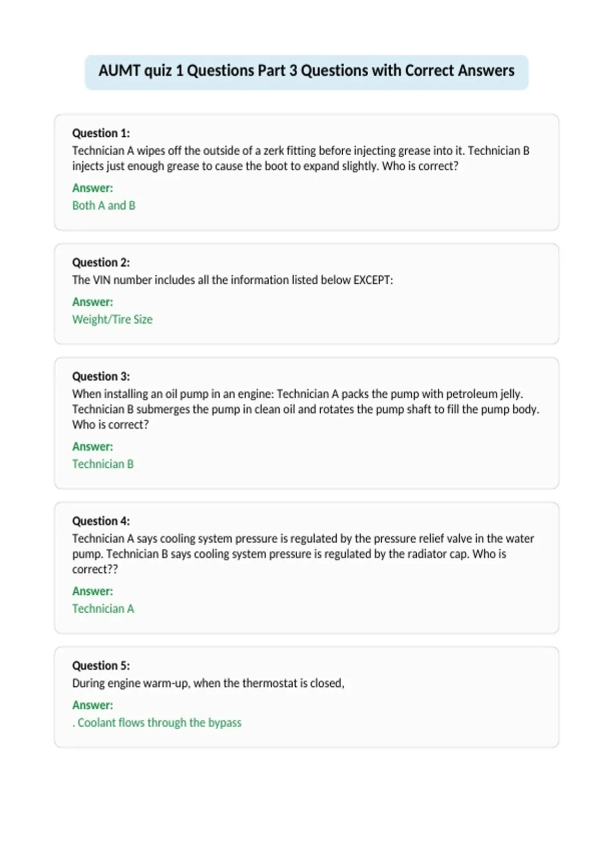Click the VIN number question text
Viewport: 613px width, 868px height.
[x=232, y=280]
